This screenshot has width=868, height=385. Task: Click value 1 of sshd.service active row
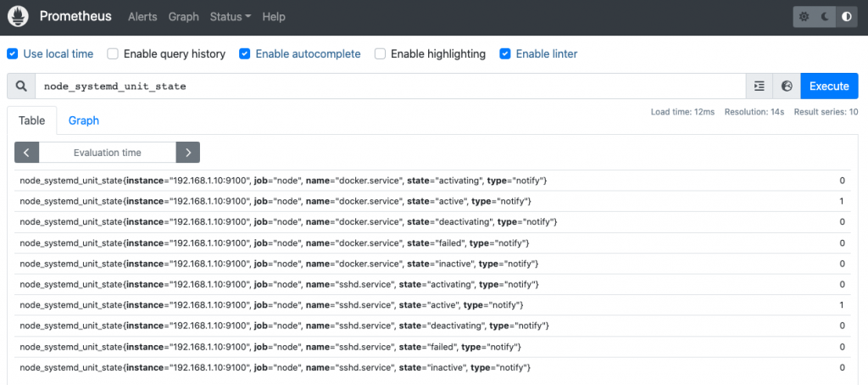tap(842, 305)
